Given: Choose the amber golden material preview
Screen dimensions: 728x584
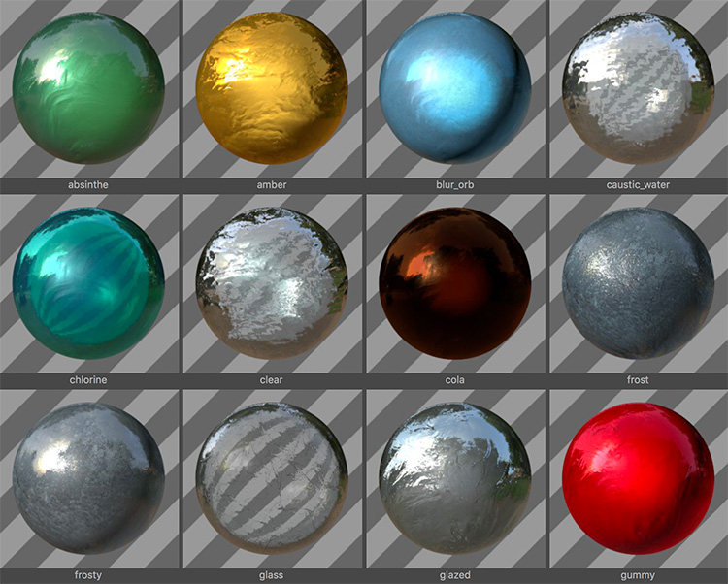Looking at the screenshot, I should click(x=272, y=88).
